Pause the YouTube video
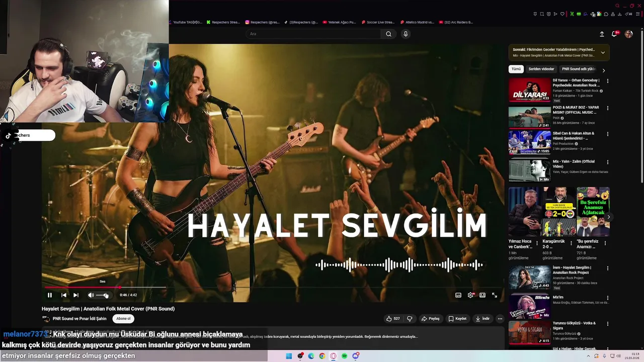This screenshot has height=362, width=644. coord(49,295)
